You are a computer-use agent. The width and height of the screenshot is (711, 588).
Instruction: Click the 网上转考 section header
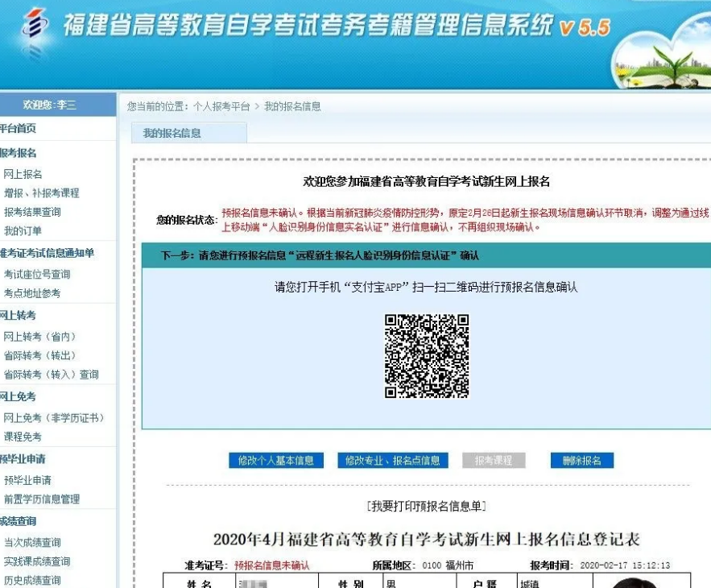pos(18,315)
